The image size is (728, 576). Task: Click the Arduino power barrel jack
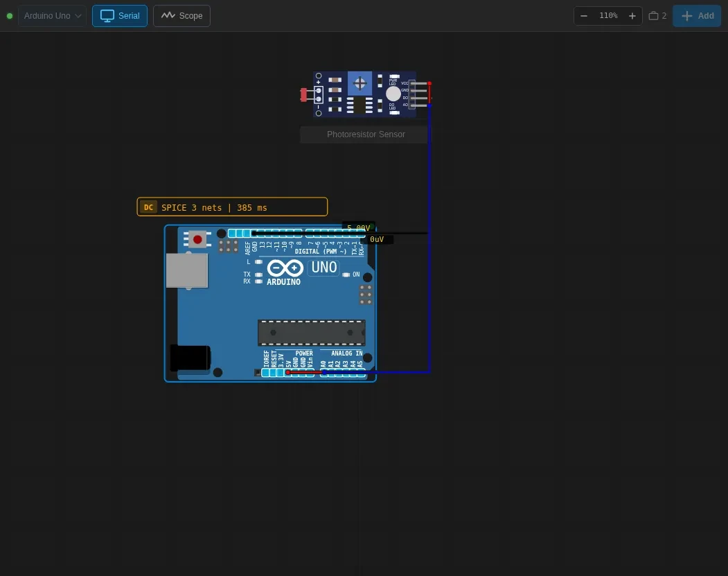(190, 358)
